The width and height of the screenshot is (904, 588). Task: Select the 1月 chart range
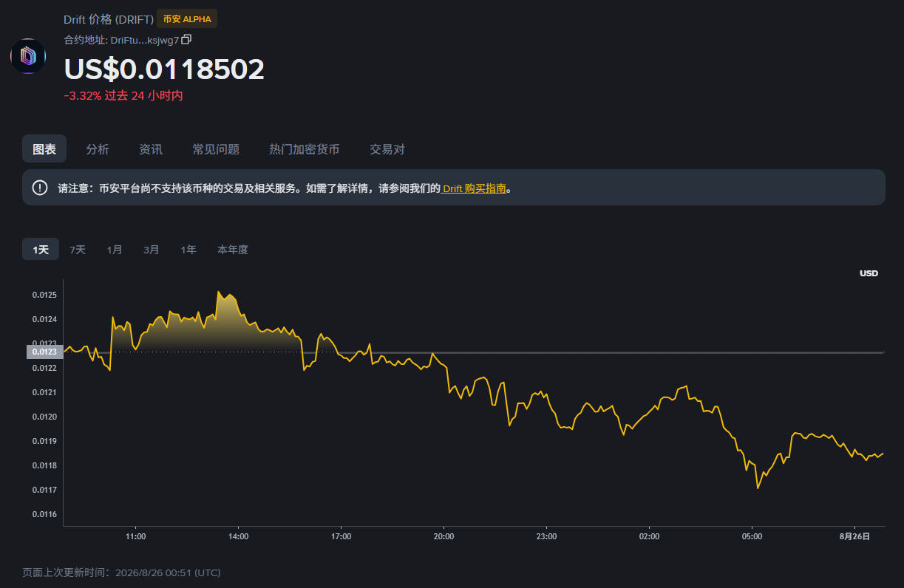[115, 250]
